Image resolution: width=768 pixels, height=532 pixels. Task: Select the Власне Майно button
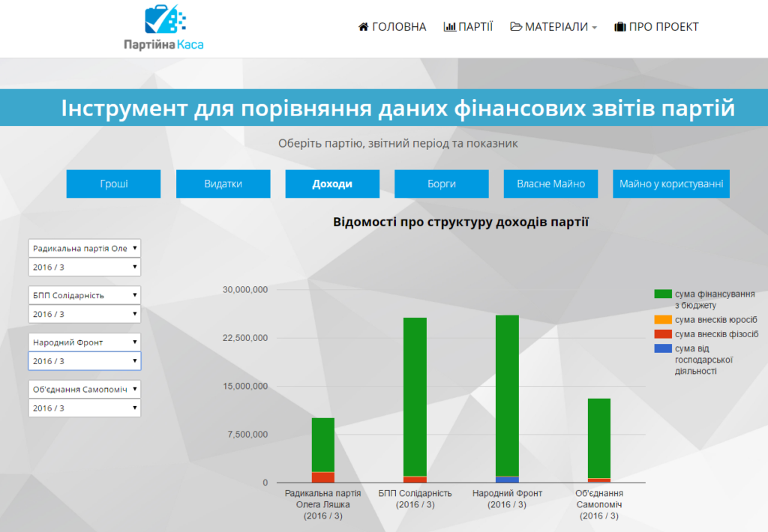pyautogui.click(x=551, y=184)
